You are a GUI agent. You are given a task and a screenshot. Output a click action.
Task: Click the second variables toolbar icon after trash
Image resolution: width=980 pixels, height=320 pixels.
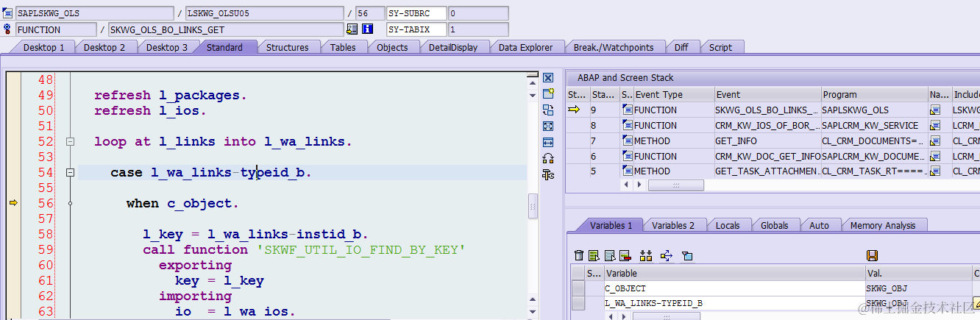pos(594,255)
